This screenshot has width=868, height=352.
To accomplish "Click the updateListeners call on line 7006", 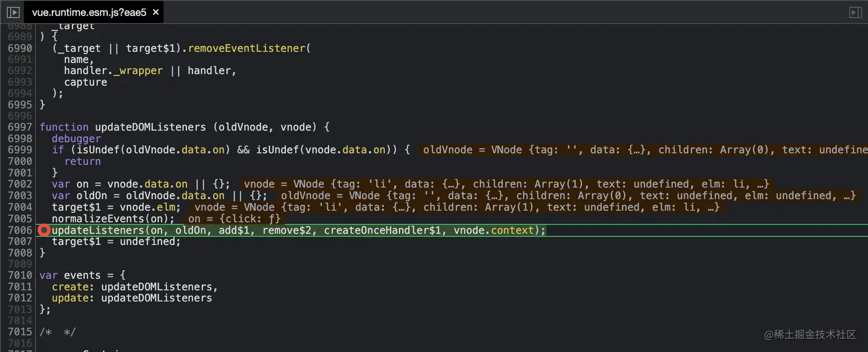I will (98, 230).
